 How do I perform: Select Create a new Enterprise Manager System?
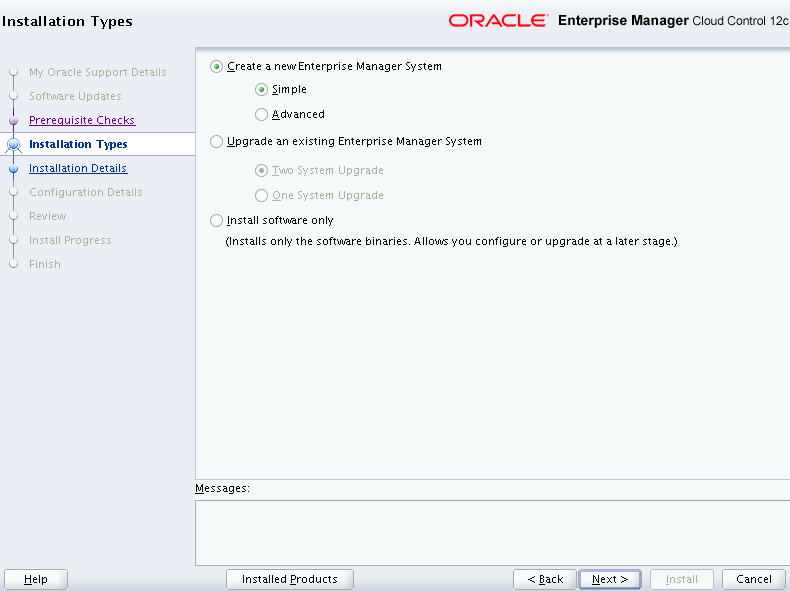[217, 67]
